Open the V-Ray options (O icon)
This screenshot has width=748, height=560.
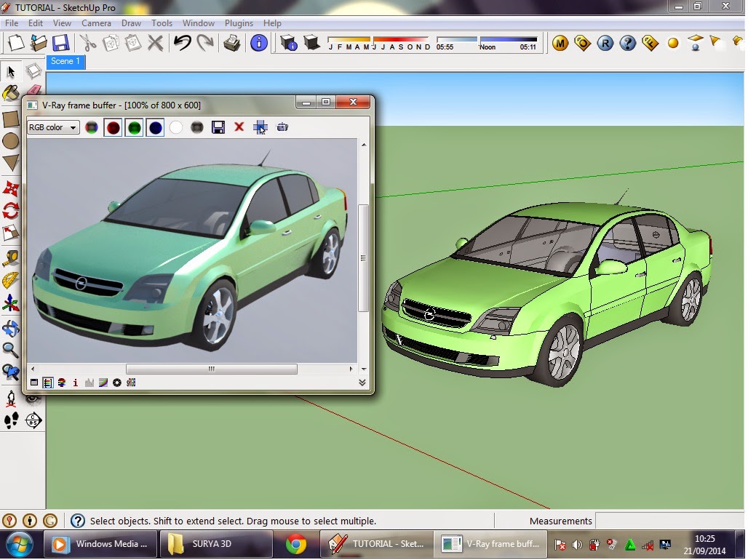(x=582, y=44)
